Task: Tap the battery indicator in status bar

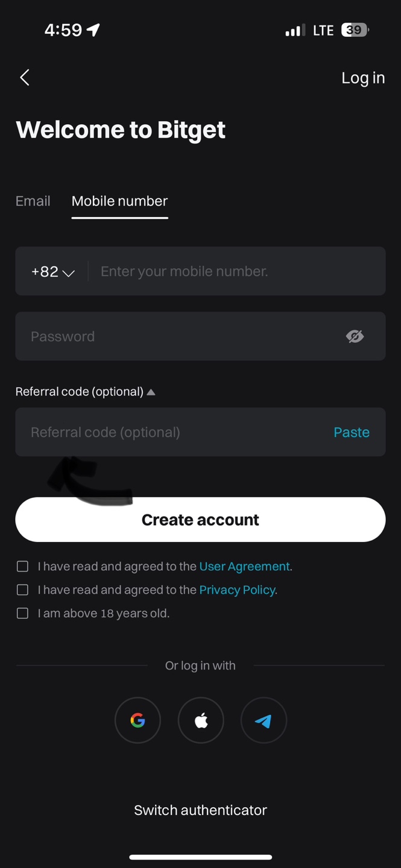Action: tap(355, 30)
